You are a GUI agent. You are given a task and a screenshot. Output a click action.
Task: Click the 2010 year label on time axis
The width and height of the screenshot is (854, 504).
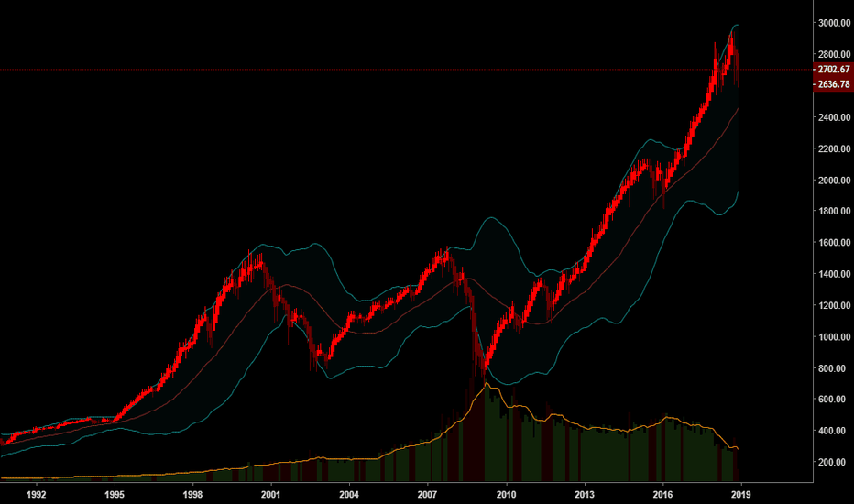507,495
